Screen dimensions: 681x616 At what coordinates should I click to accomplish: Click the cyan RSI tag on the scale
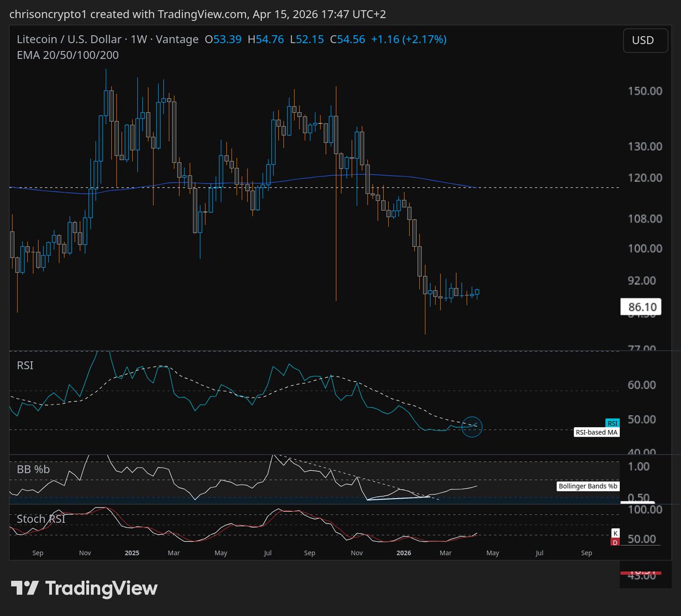[612, 423]
